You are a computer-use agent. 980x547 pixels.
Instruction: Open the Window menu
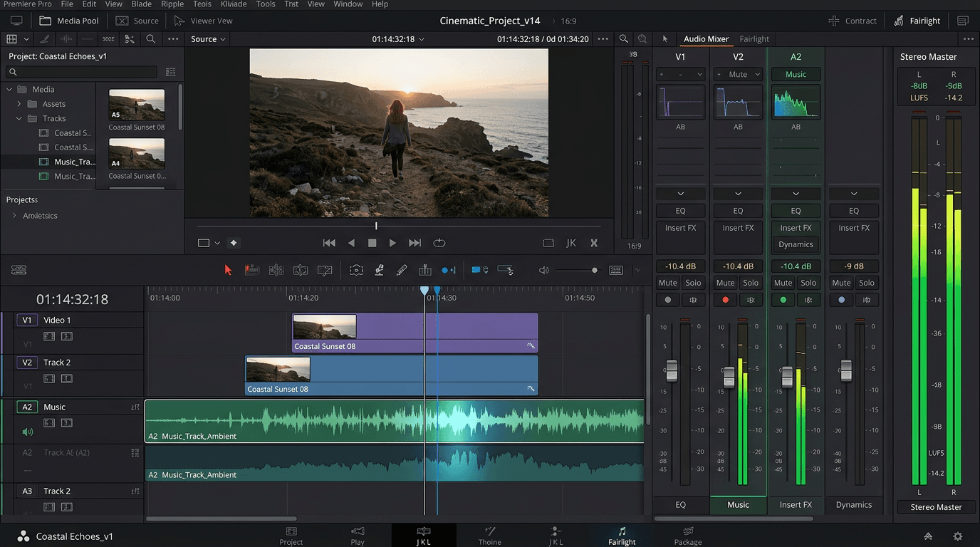(348, 4)
